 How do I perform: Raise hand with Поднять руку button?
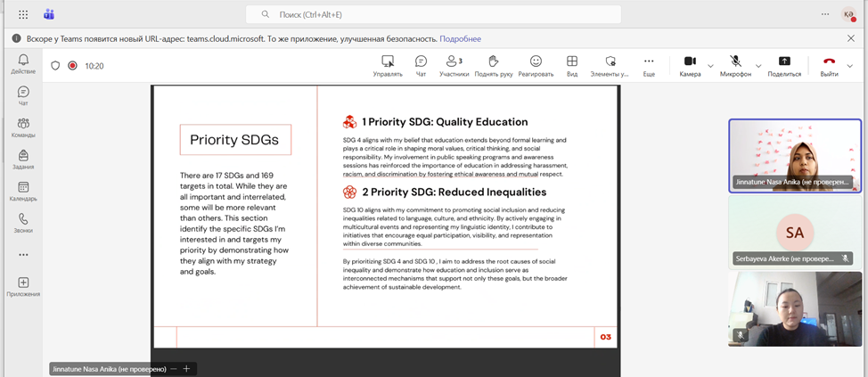(x=494, y=65)
